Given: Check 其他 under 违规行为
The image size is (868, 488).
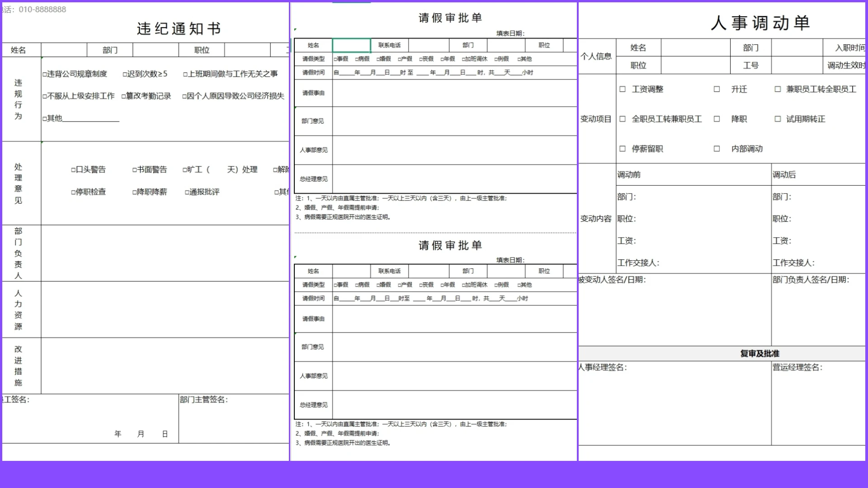Looking at the screenshot, I should (x=45, y=119).
